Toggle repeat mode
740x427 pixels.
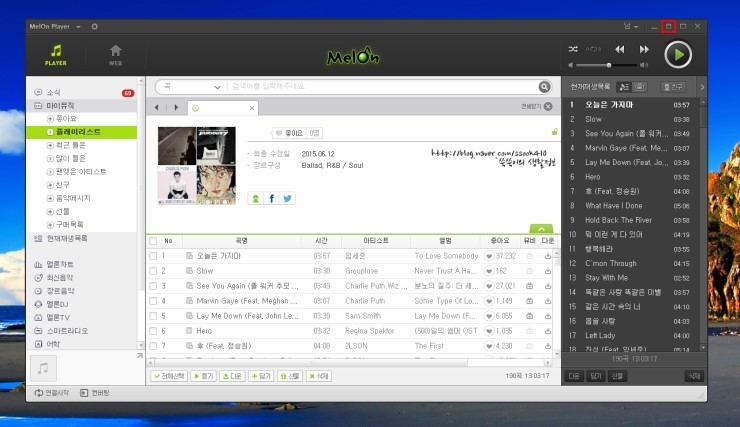pos(593,49)
